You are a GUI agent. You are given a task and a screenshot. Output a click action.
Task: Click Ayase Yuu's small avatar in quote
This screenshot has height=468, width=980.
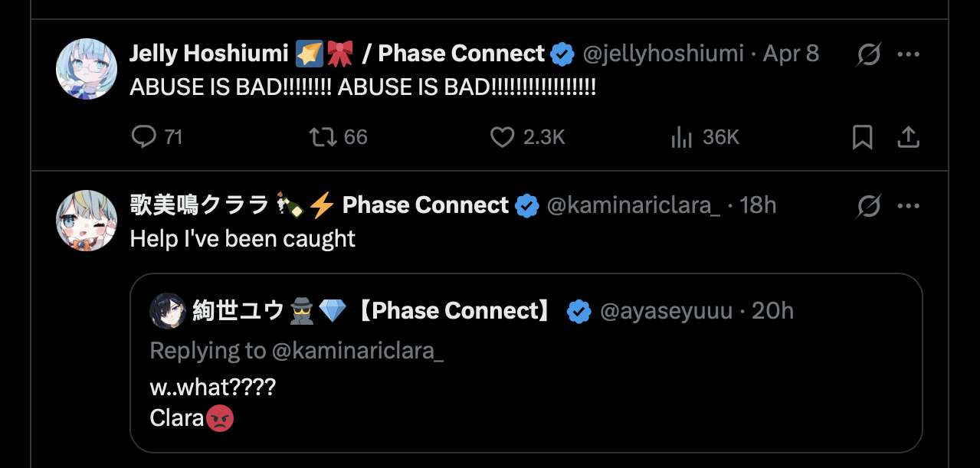click(167, 311)
